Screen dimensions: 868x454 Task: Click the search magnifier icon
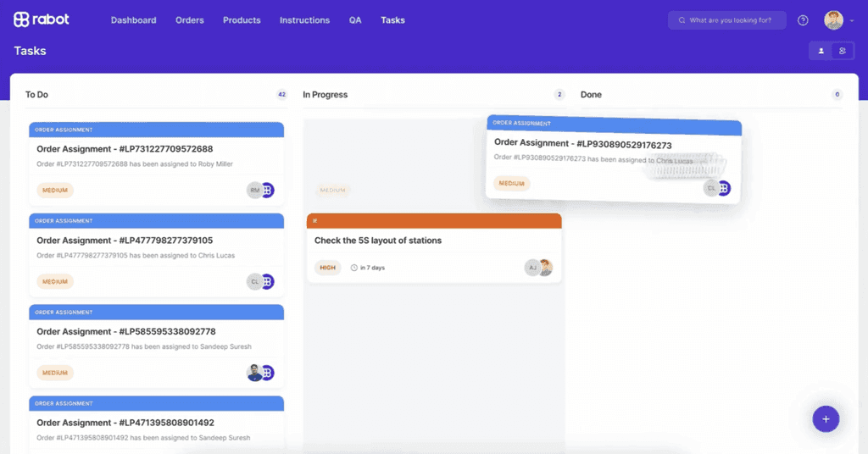pyautogui.click(x=681, y=20)
